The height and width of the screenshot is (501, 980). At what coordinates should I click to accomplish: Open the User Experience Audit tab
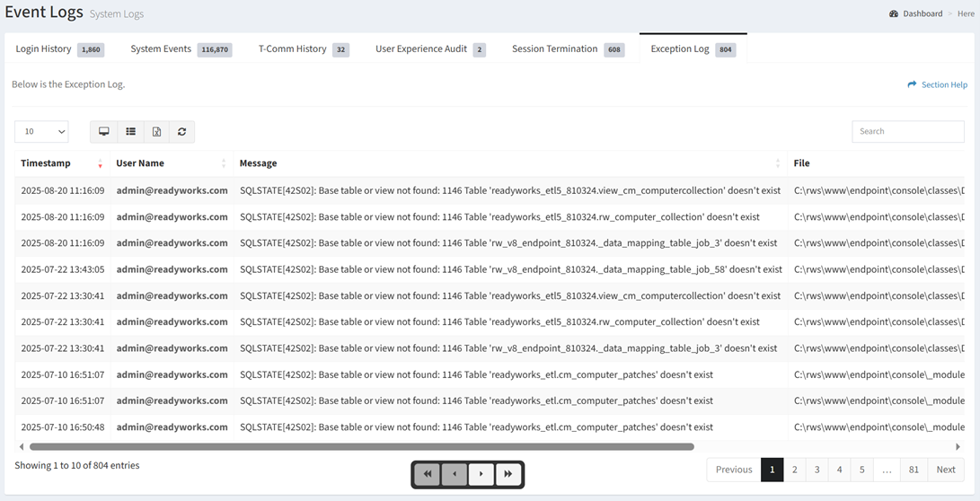tap(430, 48)
